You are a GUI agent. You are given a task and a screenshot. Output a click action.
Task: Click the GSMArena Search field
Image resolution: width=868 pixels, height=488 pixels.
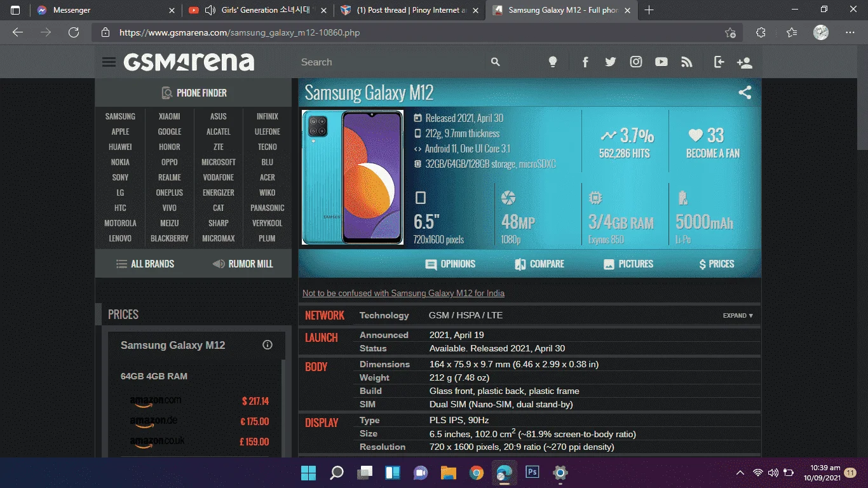391,62
